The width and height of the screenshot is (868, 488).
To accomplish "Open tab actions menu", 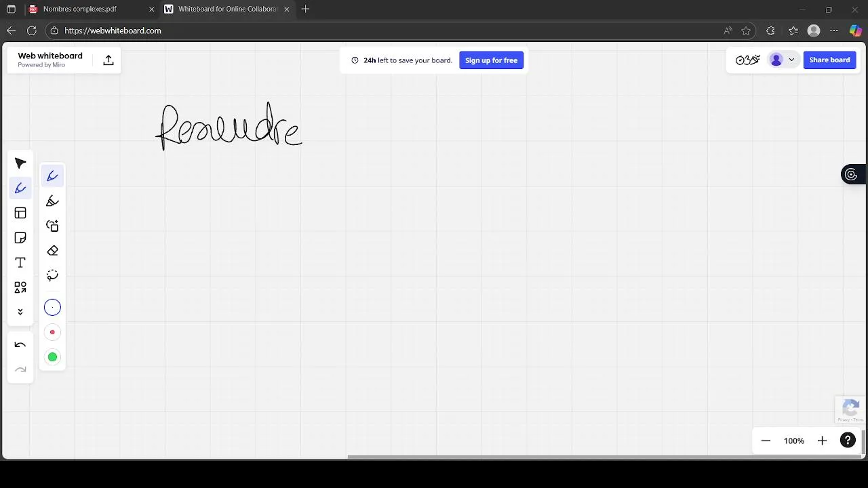I will coord(11,9).
